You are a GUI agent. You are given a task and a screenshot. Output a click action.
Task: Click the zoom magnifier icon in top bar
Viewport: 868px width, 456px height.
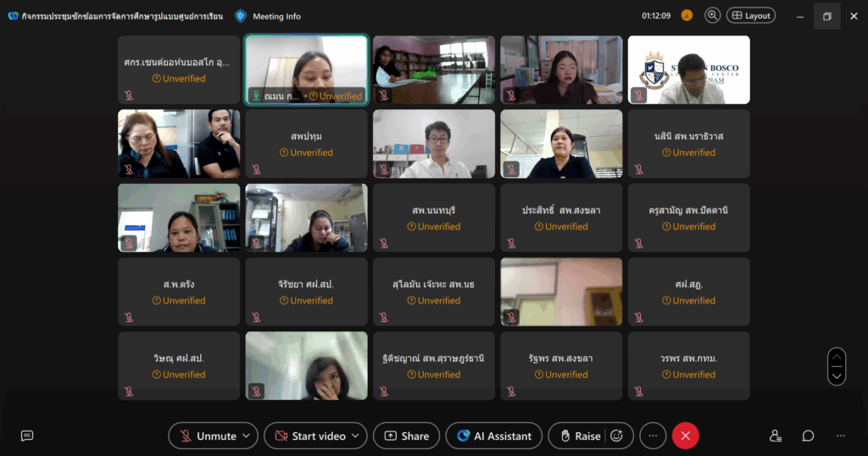[712, 15]
